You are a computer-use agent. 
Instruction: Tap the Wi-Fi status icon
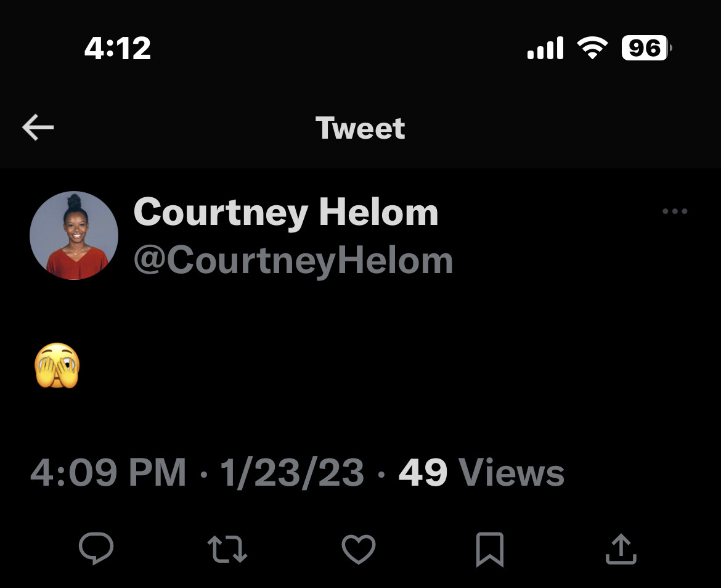tap(592, 48)
